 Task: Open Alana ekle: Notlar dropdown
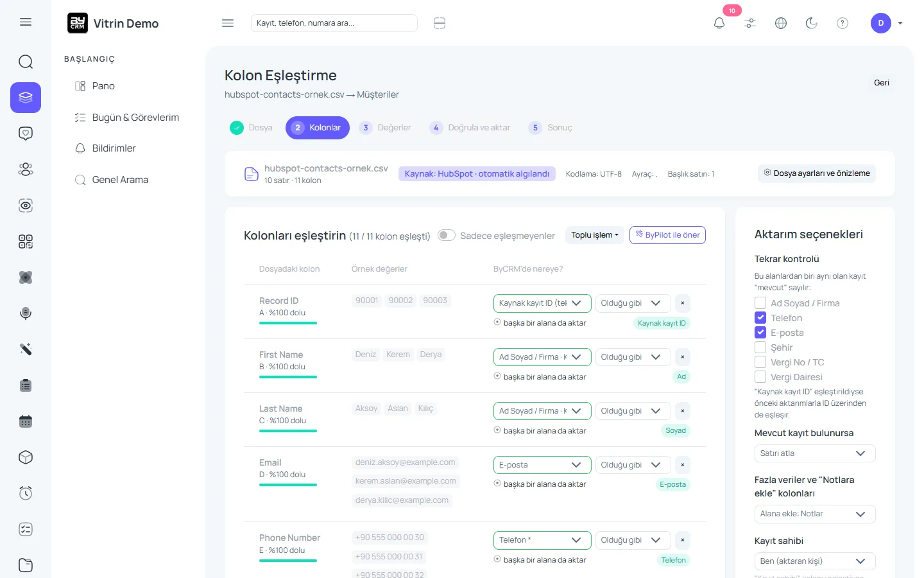(x=815, y=514)
